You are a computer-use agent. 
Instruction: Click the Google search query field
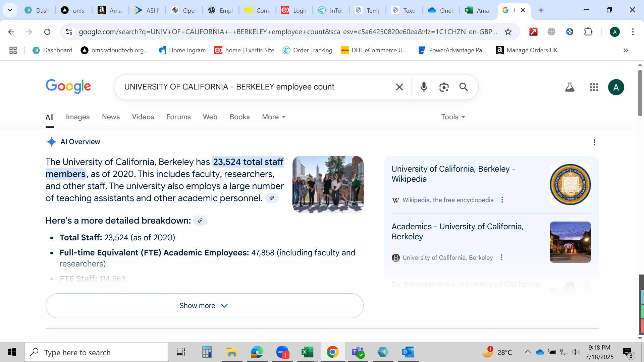pos(255,87)
